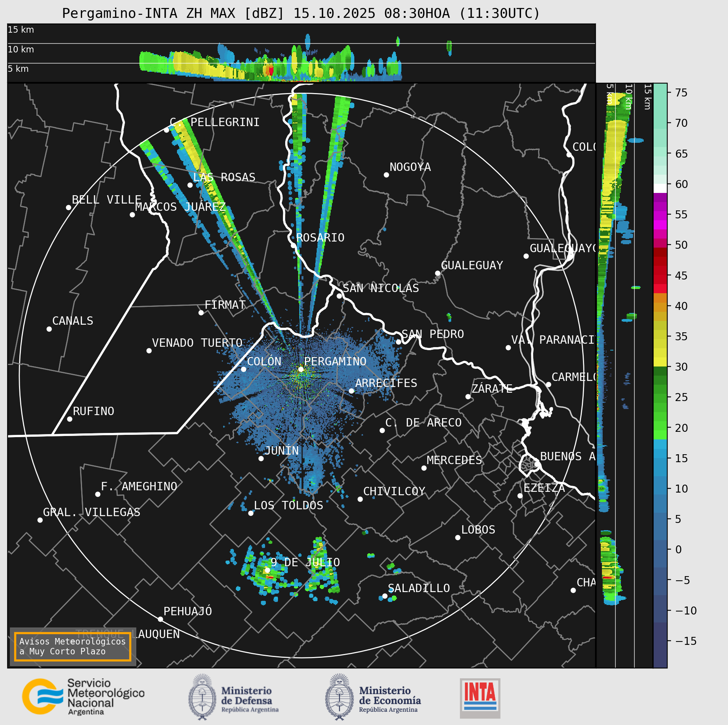Click the 30 dBZ mark on the color bar
Viewport: 728px width, 725px height.
point(681,367)
